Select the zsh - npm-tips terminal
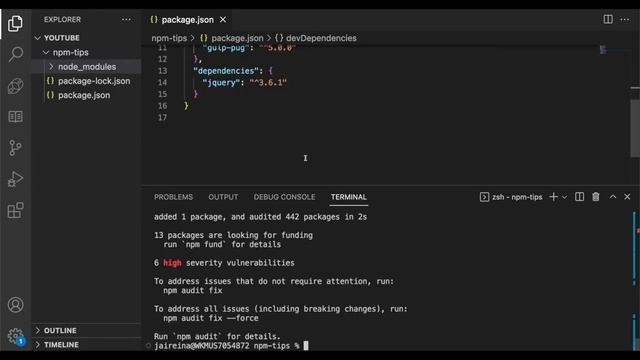The height and width of the screenshot is (360, 640). [x=511, y=197]
